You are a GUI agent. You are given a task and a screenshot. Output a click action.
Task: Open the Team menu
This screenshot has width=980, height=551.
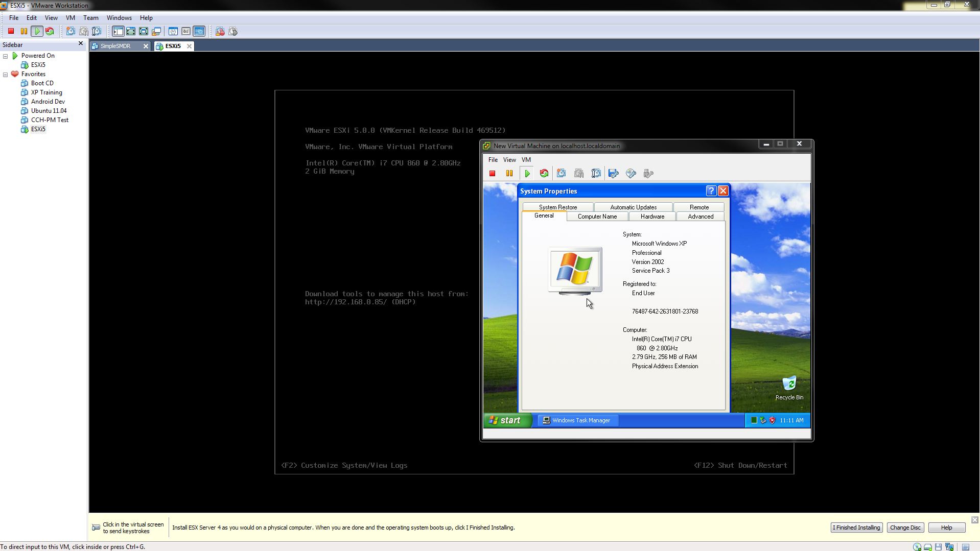(x=90, y=18)
